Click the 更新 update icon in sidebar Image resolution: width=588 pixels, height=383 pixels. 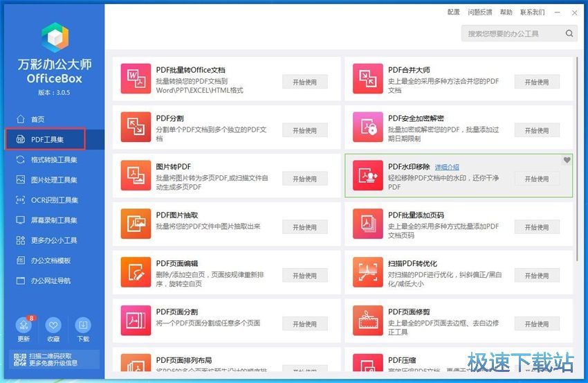click(24, 326)
